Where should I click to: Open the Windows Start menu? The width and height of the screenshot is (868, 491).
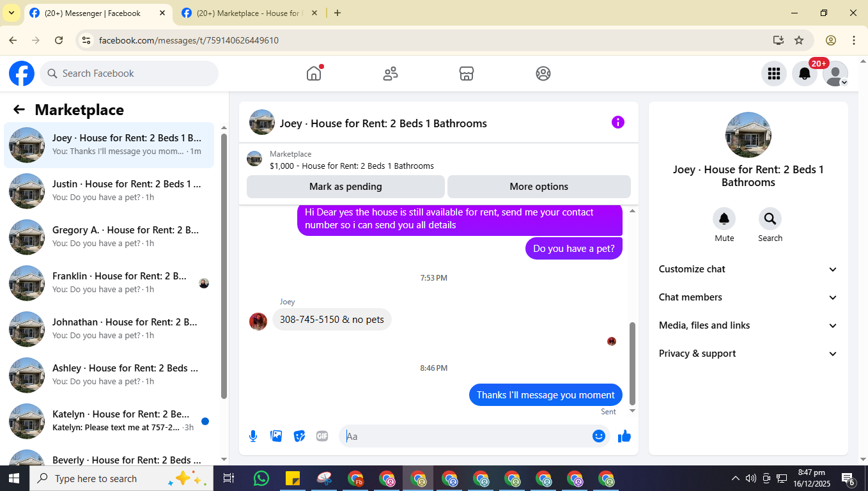(x=13, y=478)
